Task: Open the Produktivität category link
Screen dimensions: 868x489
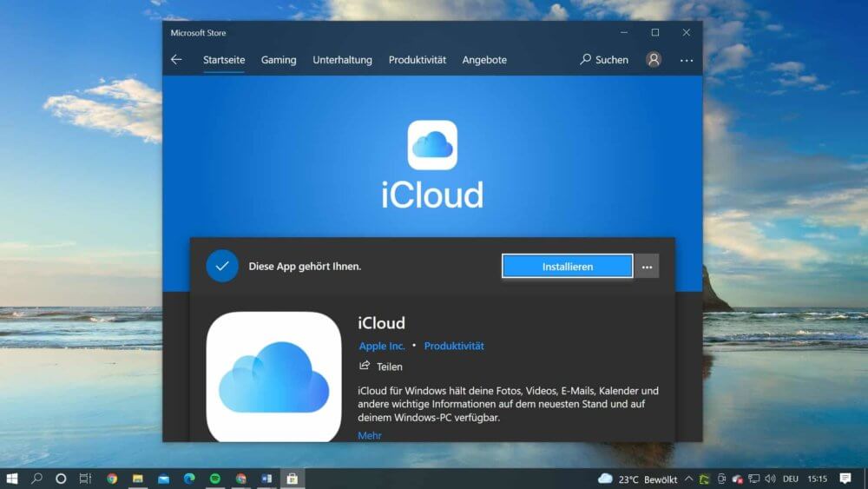Action: (x=454, y=346)
